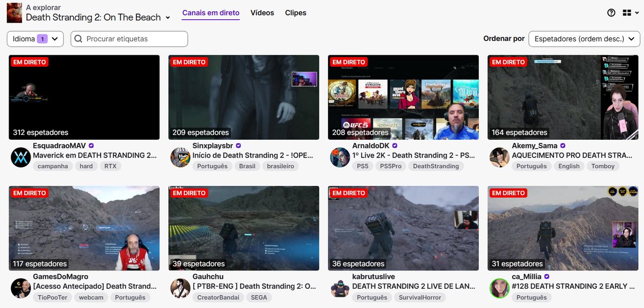Viewport: 644px width, 308px height.
Task: Switch to the Vídeos tab
Action: 262,13
